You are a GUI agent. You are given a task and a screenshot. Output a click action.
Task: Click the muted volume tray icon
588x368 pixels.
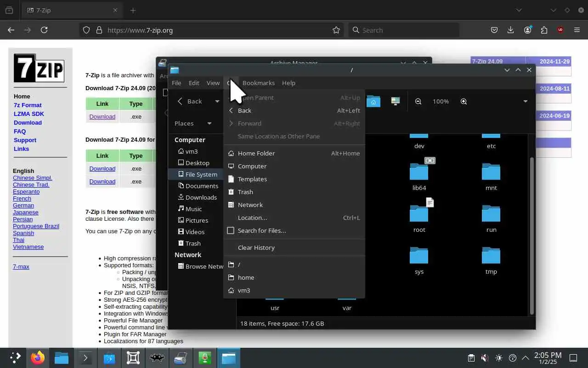coord(485,358)
